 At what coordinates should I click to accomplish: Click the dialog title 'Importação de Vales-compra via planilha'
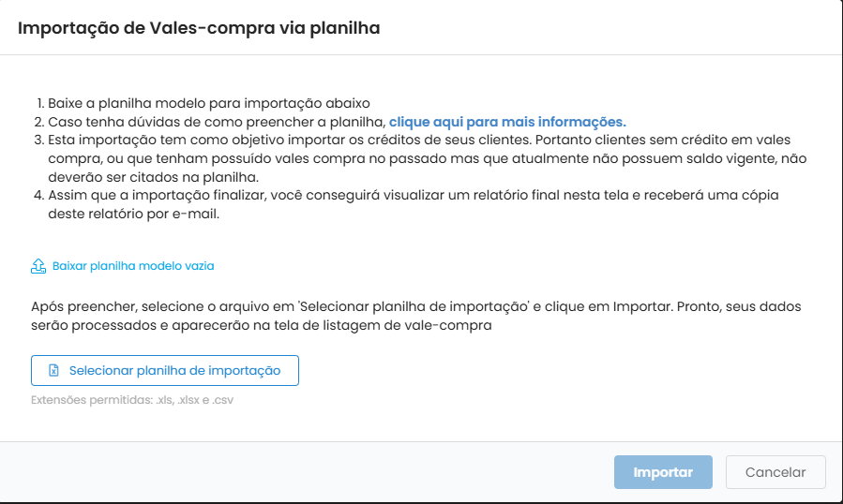[199, 28]
